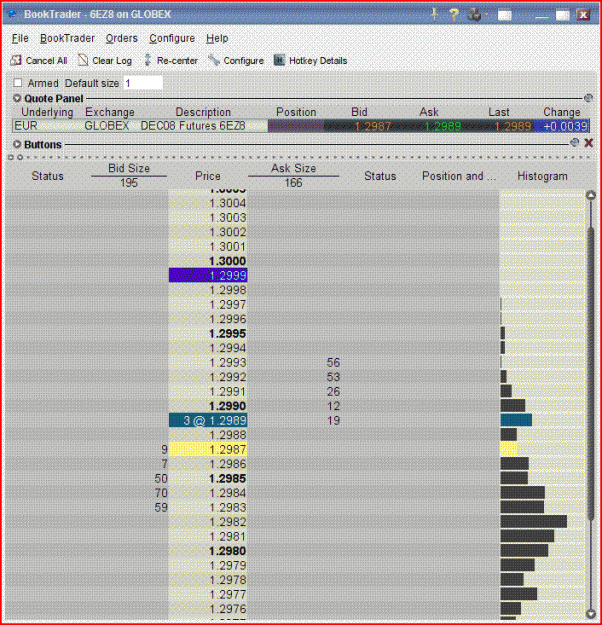Click the Last value 1.2989 in Quote Panel
This screenshot has height=625, width=602.
(513, 126)
